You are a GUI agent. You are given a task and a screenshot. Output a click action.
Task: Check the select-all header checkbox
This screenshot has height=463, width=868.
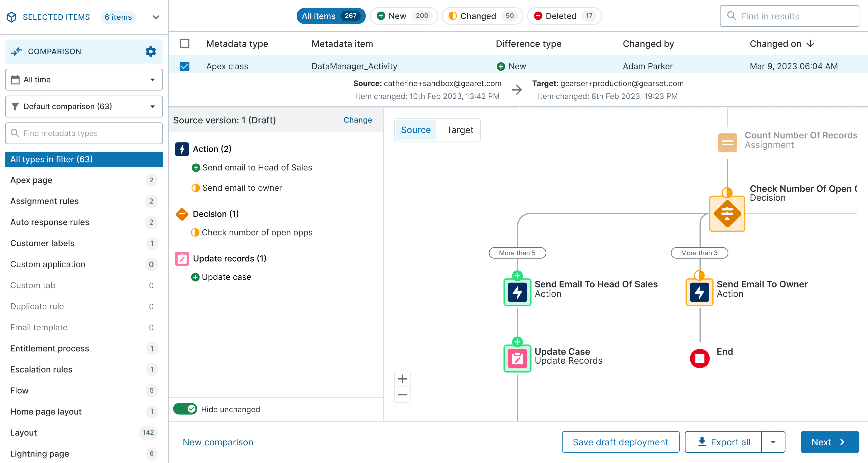tap(185, 44)
